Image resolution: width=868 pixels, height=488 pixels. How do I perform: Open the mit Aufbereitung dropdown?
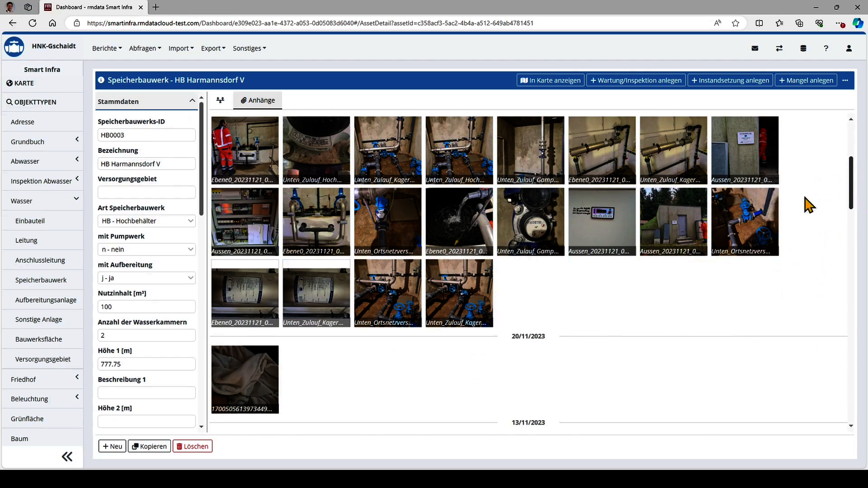click(146, 278)
